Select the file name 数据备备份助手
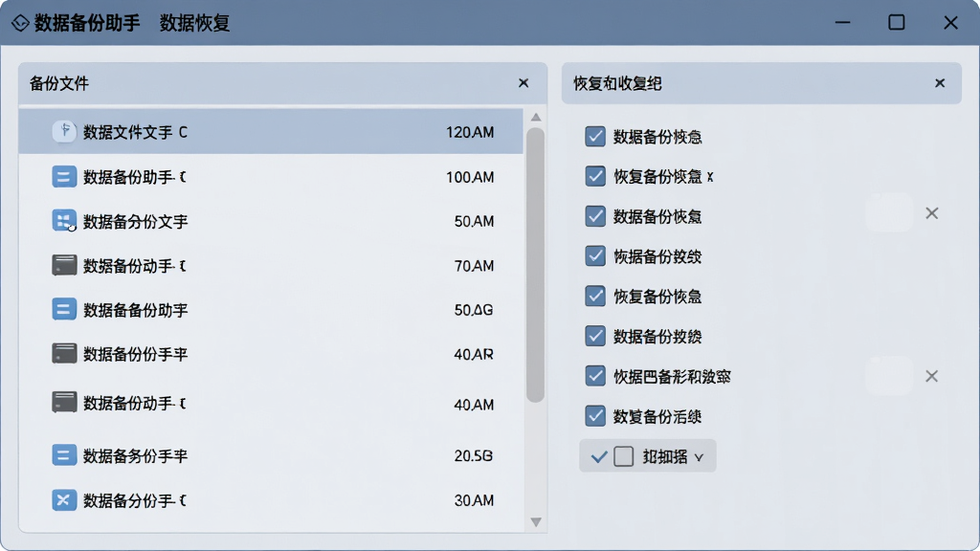This screenshot has height=551, width=980. tap(136, 310)
